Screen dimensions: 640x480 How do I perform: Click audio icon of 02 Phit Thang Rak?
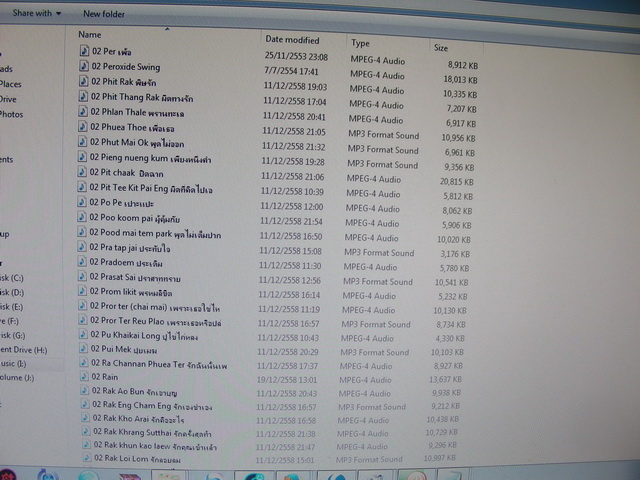click(x=83, y=96)
